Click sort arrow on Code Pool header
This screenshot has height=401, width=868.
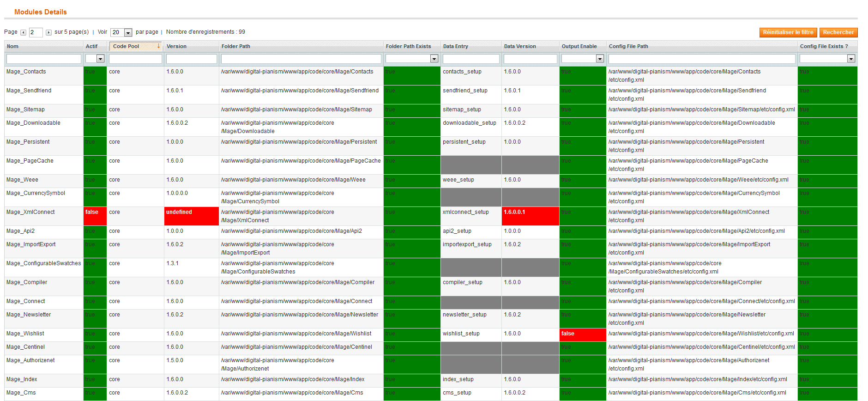pos(158,46)
